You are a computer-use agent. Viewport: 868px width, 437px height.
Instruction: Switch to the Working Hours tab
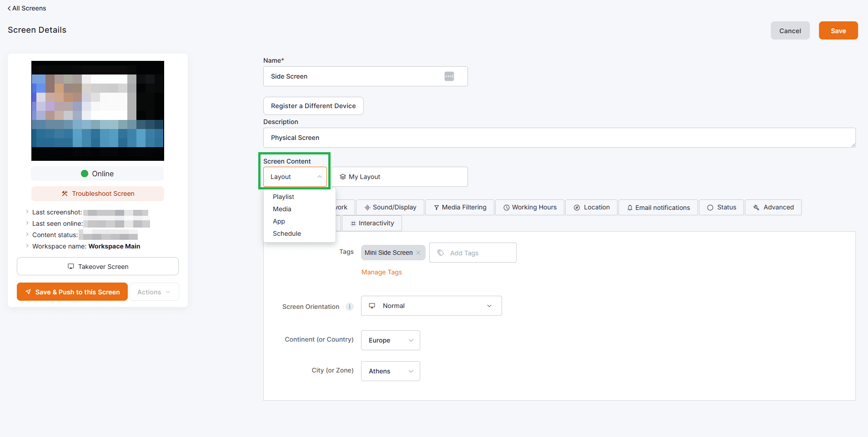[530, 208]
